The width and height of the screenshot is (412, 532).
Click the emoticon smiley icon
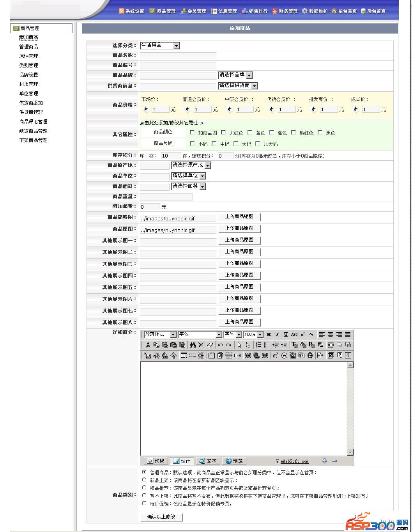click(x=284, y=355)
